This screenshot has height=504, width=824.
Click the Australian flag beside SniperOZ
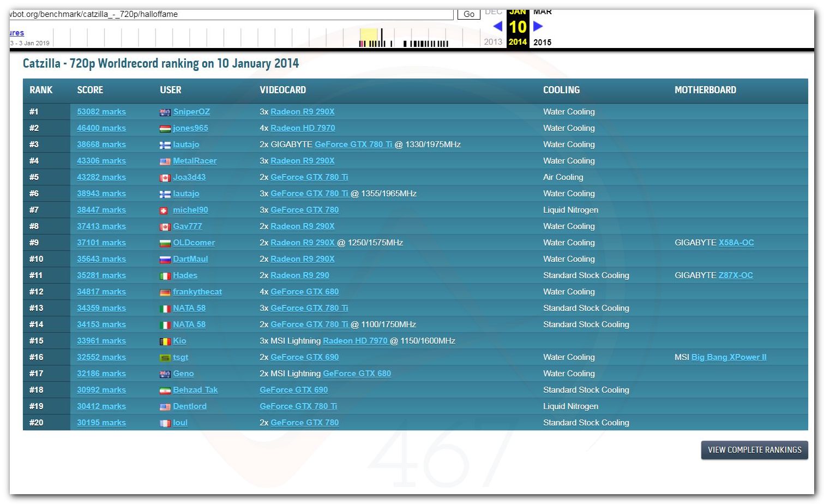(165, 112)
